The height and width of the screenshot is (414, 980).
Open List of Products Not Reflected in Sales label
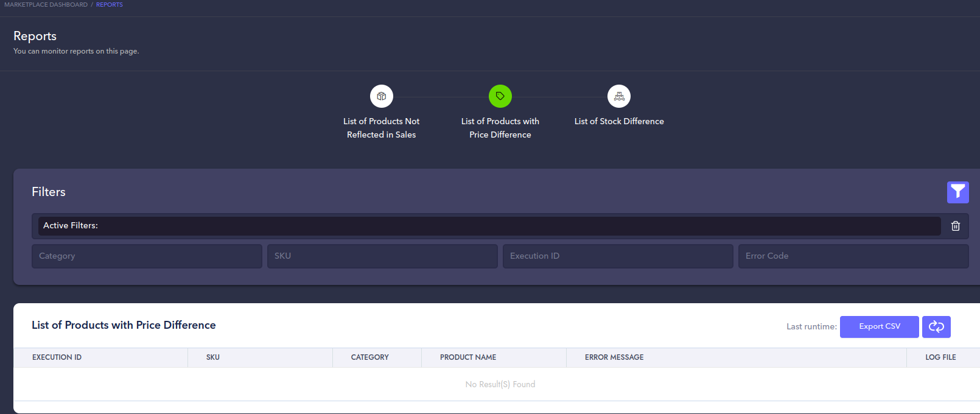click(x=381, y=128)
